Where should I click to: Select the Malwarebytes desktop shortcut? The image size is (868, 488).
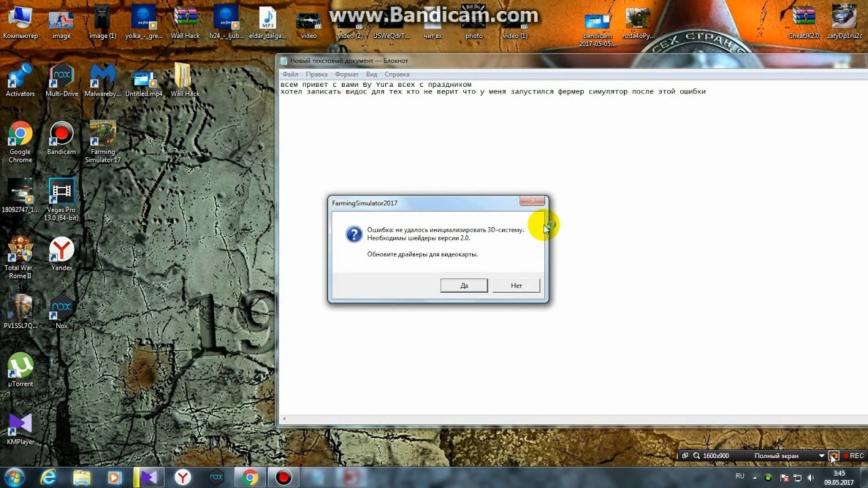point(102,80)
